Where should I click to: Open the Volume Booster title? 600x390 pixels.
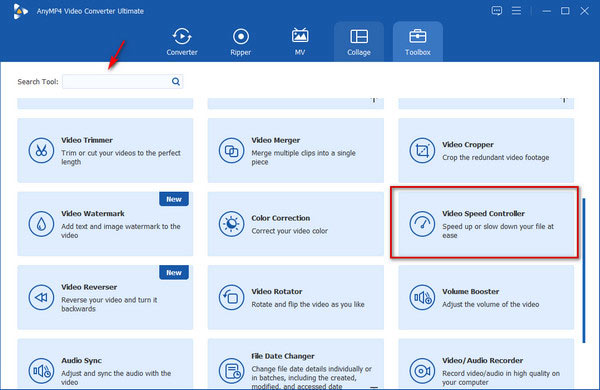click(x=471, y=292)
